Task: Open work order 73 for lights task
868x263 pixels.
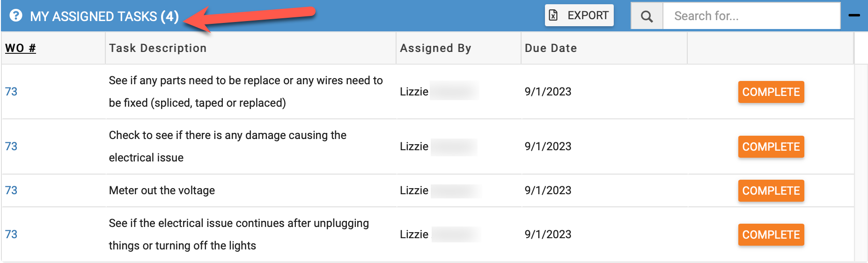Action: tap(11, 234)
